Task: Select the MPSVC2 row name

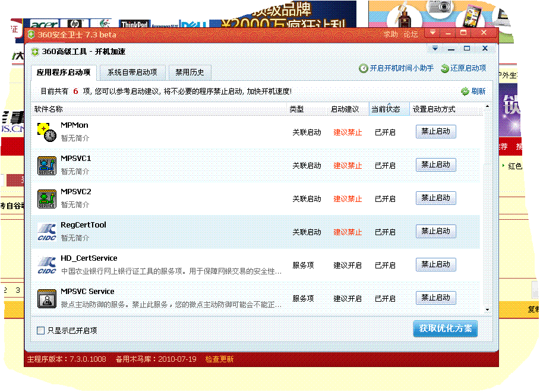Action: tap(76, 192)
